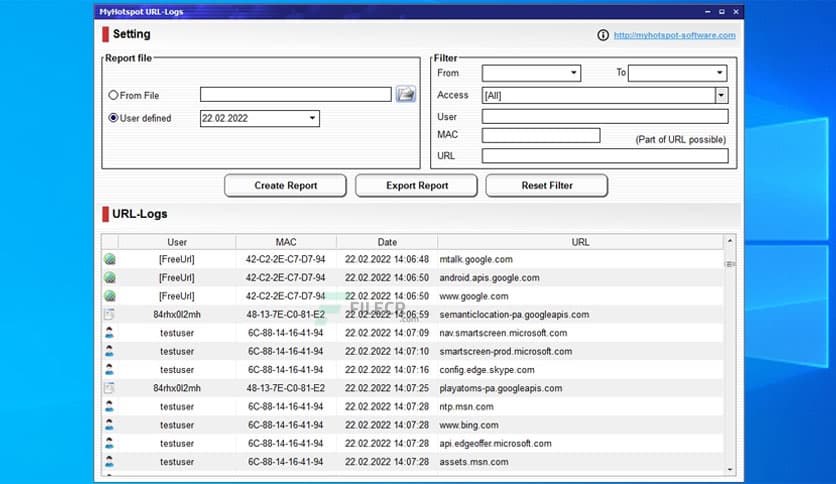Click the User filter input field
Viewport: 836px width, 484px height.
[x=605, y=116]
